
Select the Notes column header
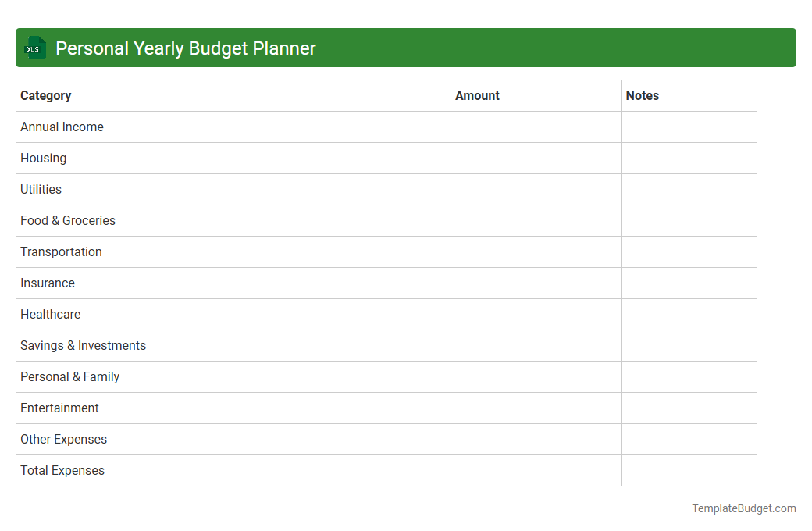click(x=643, y=95)
